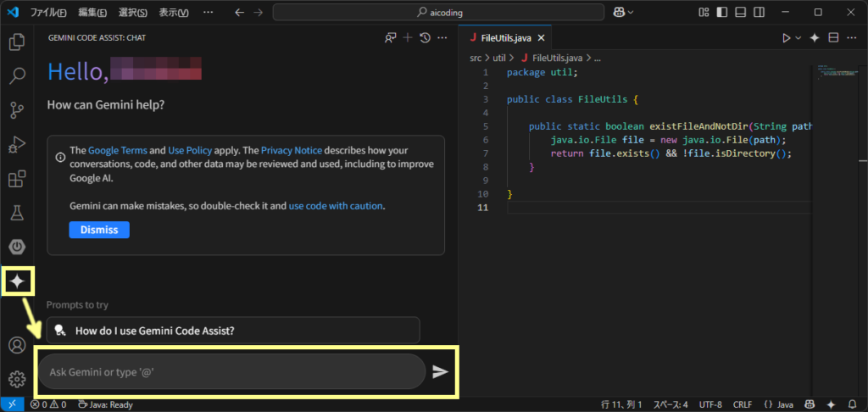The width and height of the screenshot is (868, 412).
Task: Open the ファイル(F) menu
Action: click(48, 12)
